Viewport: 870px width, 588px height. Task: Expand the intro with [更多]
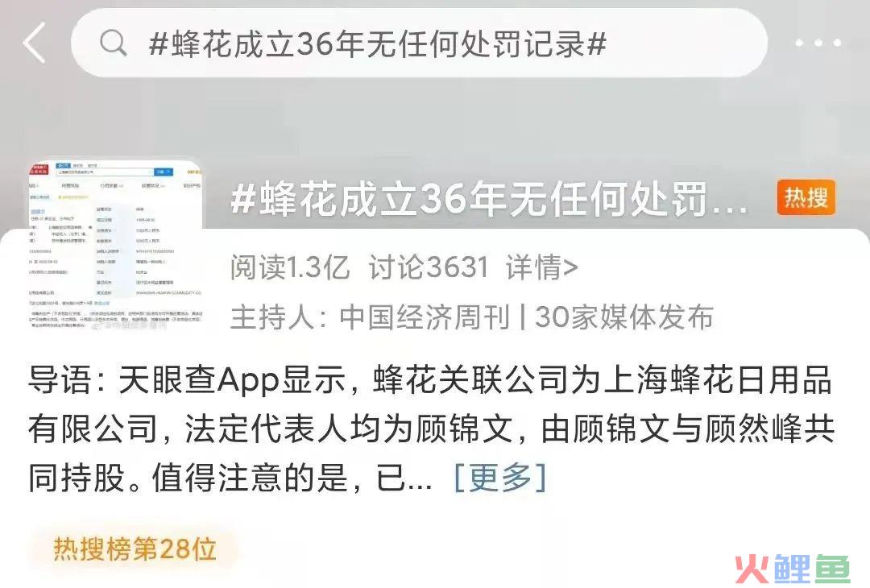(500, 477)
